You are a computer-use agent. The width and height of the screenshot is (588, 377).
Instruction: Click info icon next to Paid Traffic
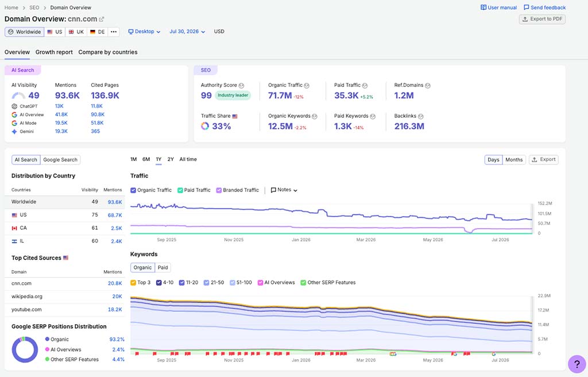(x=365, y=85)
